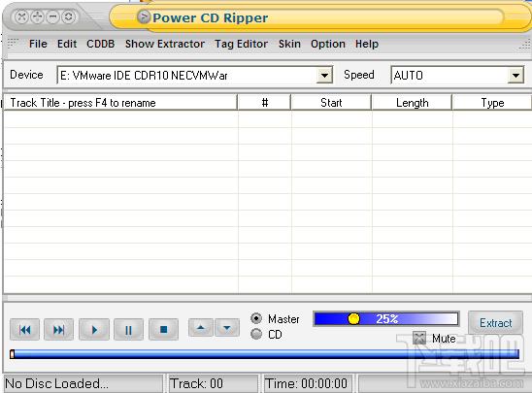This screenshot has height=393, width=532.
Task: Skip to the next track
Action: click(58, 329)
